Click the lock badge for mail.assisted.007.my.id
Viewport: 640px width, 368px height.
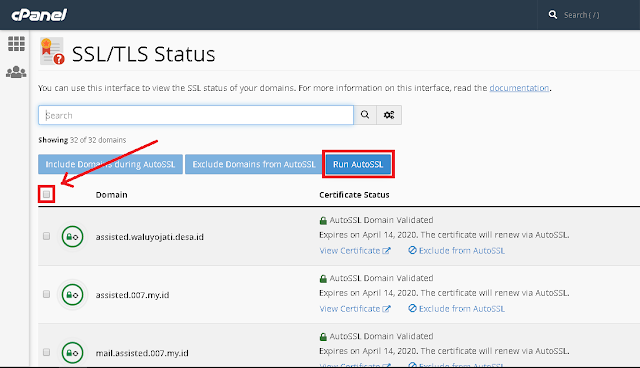coord(72,352)
